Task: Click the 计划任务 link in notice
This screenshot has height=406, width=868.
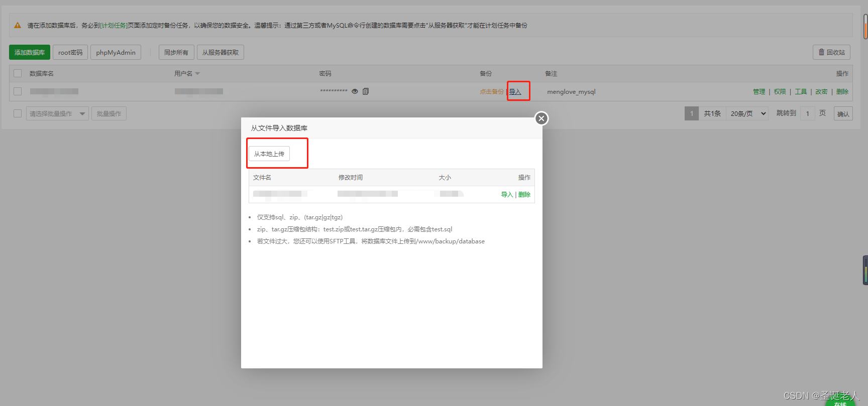Action: click(x=114, y=25)
